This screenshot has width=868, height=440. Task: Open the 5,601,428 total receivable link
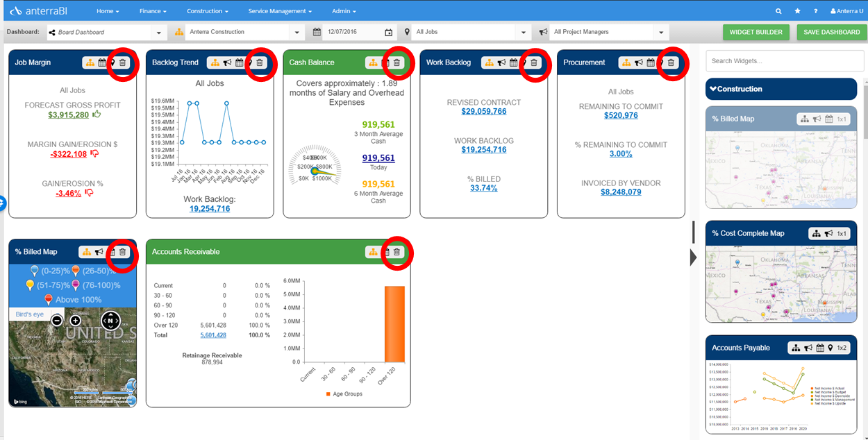click(x=213, y=335)
